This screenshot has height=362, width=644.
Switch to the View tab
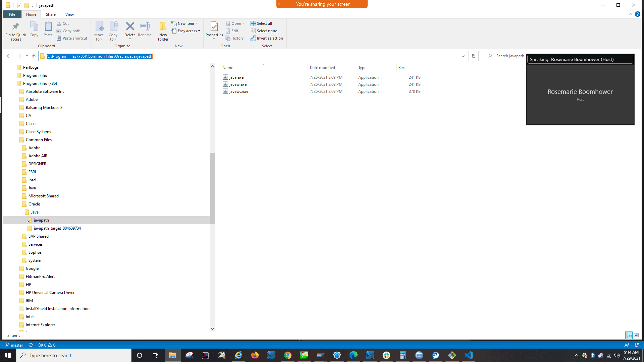(x=69, y=14)
